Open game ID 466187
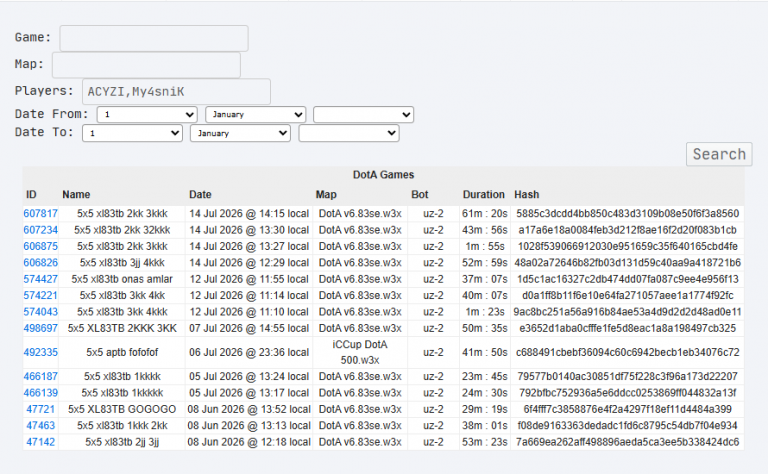The height and width of the screenshot is (474, 768). (x=41, y=377)
